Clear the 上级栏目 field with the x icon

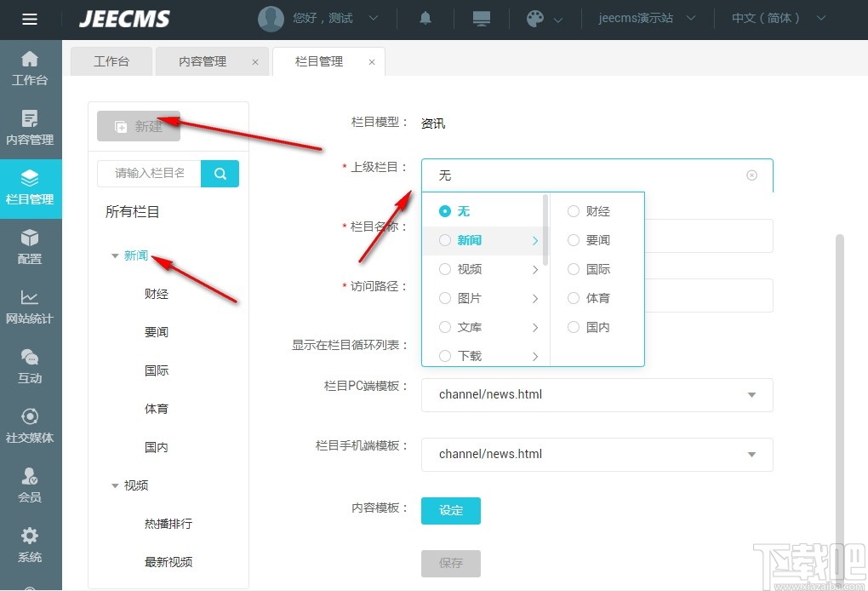[751, 175]
